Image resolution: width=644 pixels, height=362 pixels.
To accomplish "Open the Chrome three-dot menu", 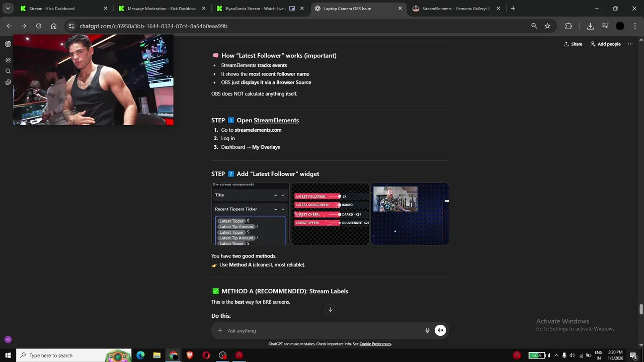I will point(634,26).
